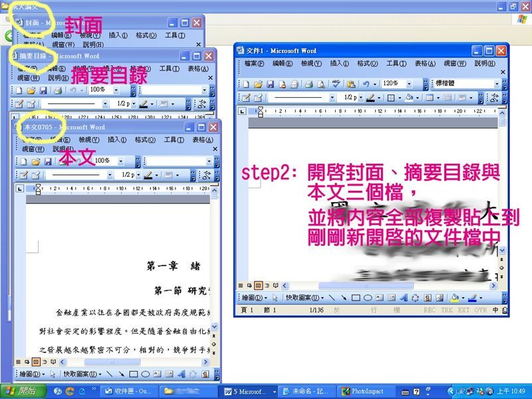
Task: Undo last action in 文件1 window
Action: tap(366, 84)
